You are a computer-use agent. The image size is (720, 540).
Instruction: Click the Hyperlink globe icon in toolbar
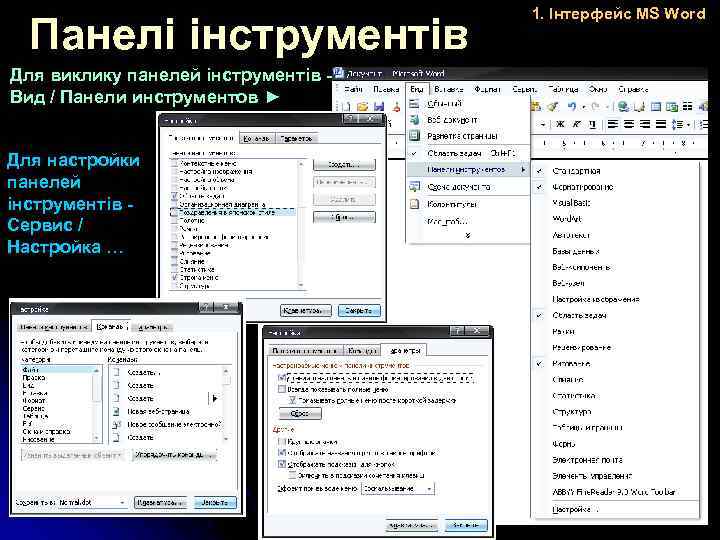623,107
